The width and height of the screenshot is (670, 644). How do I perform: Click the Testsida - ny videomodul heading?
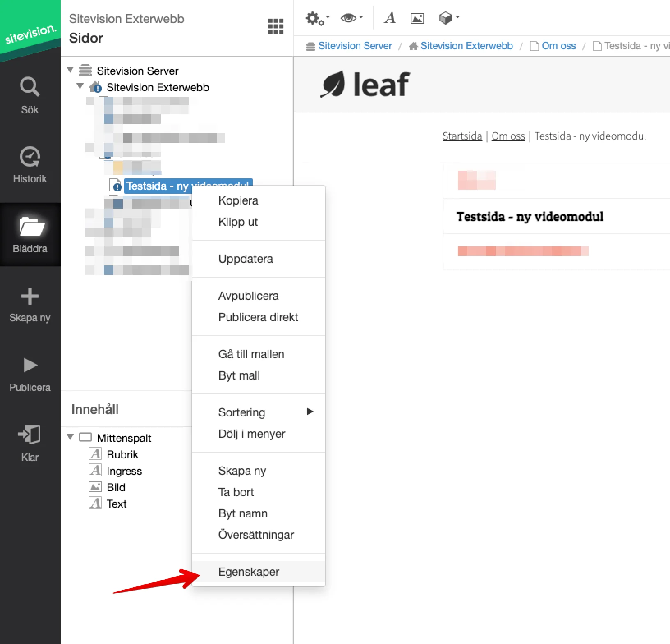530,216
